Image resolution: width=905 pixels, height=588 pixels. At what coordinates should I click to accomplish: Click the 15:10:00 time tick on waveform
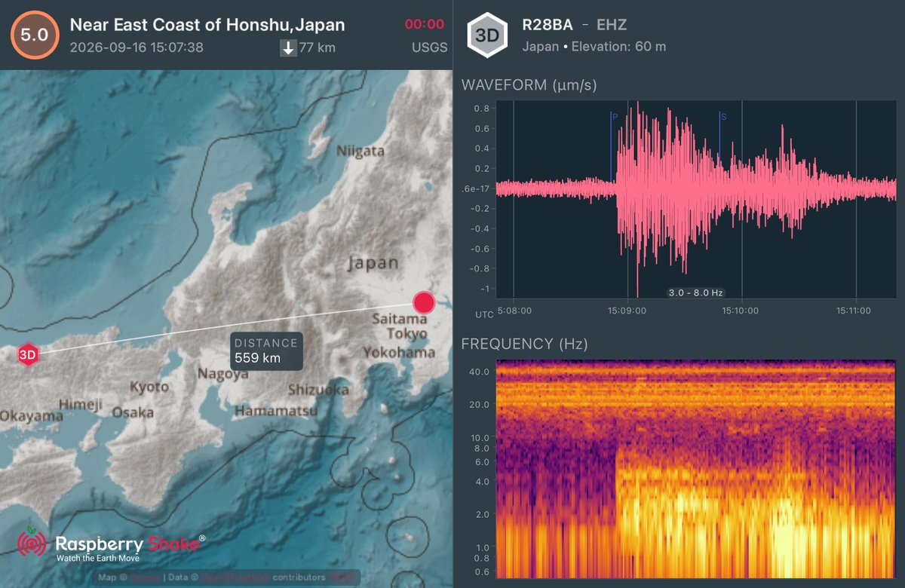pos(741,310)
